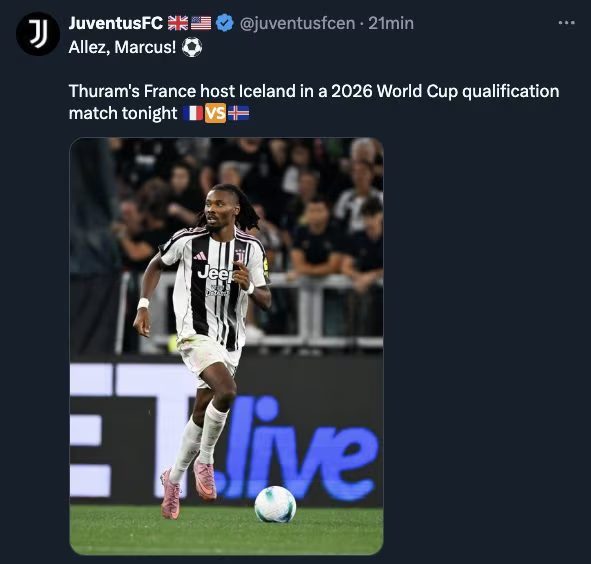Click the player's pink boots
Screen dimensions: 591x564
tap(188, 487)
